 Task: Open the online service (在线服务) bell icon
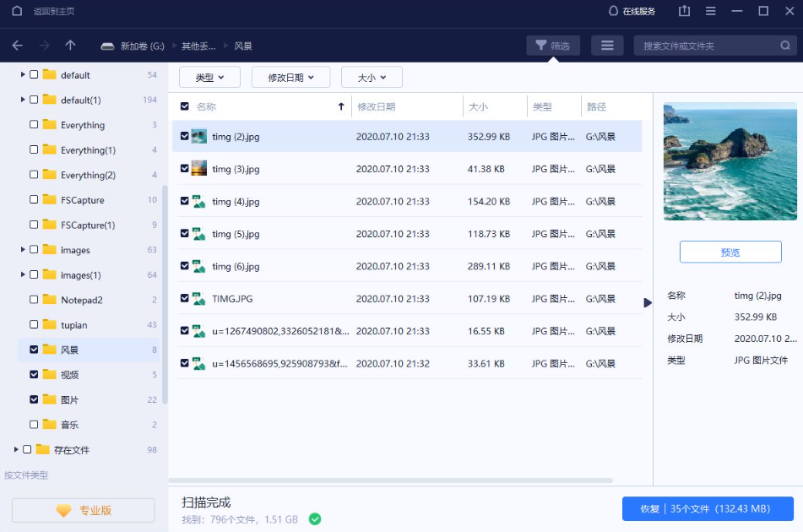pos(613,11)
